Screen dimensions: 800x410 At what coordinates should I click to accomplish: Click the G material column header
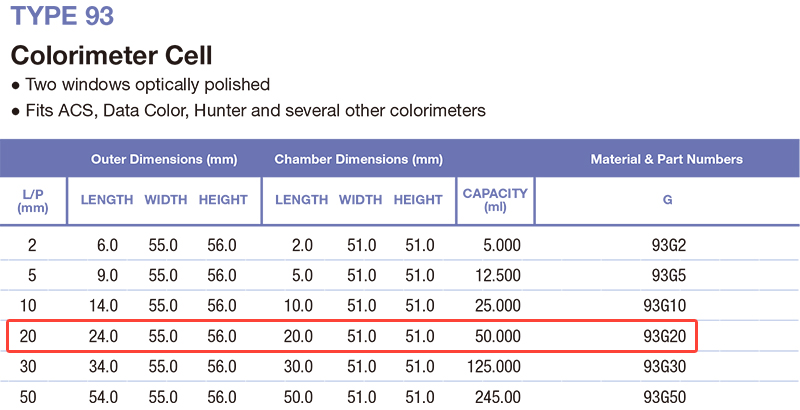pos(667,200)
